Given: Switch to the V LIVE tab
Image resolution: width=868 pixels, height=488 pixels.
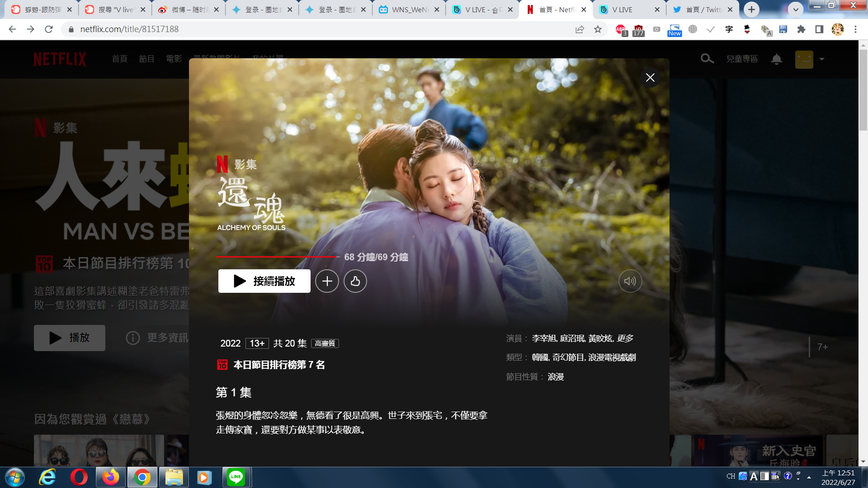Looking at the screenshot, I should [629, 9].
